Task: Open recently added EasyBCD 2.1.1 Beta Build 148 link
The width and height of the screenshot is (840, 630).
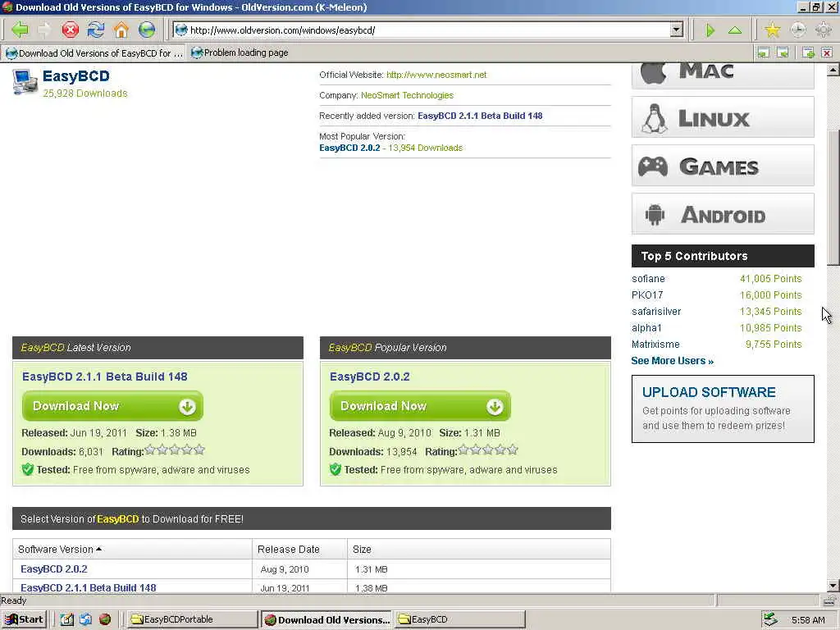Action: 480,116
